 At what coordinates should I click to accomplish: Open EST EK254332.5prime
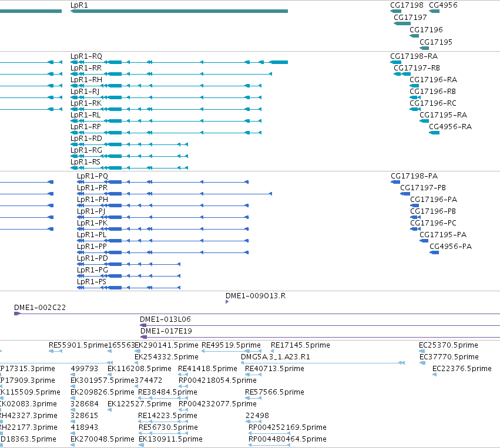pyautogui.click(x=136, y=363)
